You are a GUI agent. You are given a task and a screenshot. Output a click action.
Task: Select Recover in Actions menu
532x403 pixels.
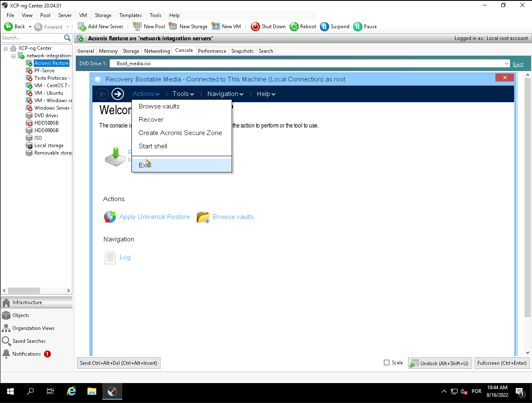pyautogui.click(x=182, y=120)
